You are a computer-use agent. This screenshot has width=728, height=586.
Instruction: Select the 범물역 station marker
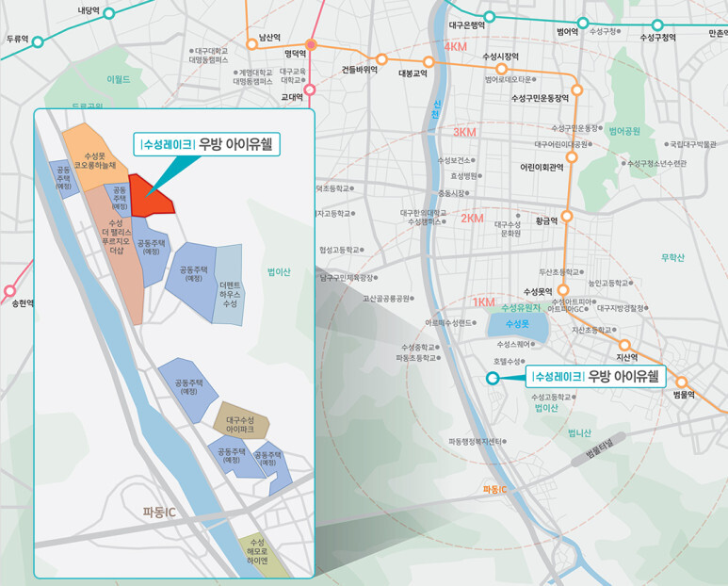682,383
